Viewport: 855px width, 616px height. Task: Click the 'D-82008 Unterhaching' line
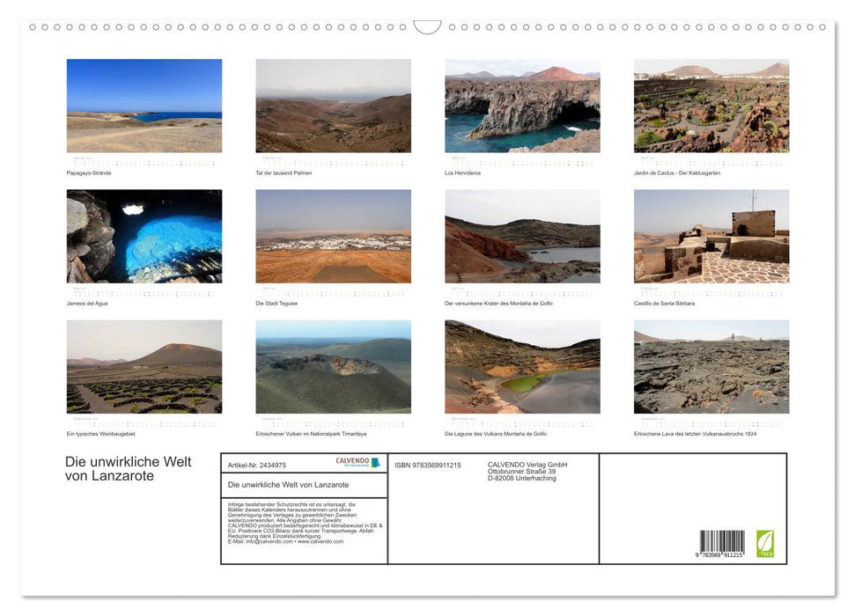click(x=522, y=478)
